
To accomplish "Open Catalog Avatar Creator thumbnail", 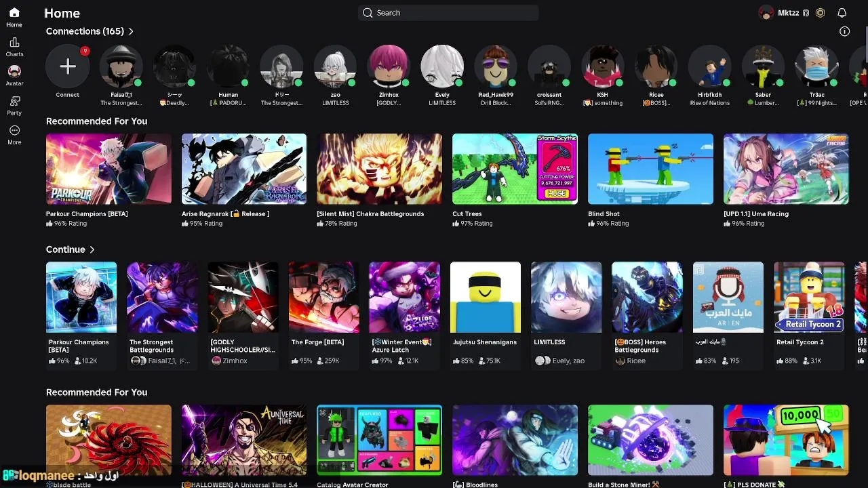I will pos(380,440).
